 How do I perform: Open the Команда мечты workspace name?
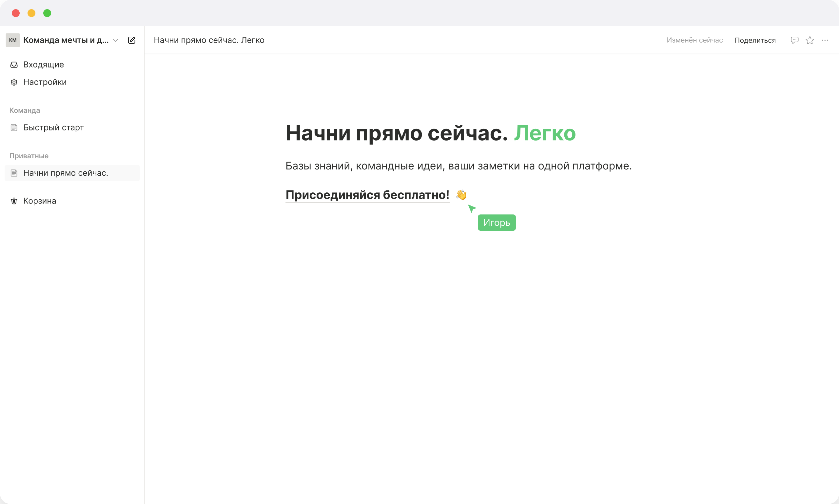[66, 40]
